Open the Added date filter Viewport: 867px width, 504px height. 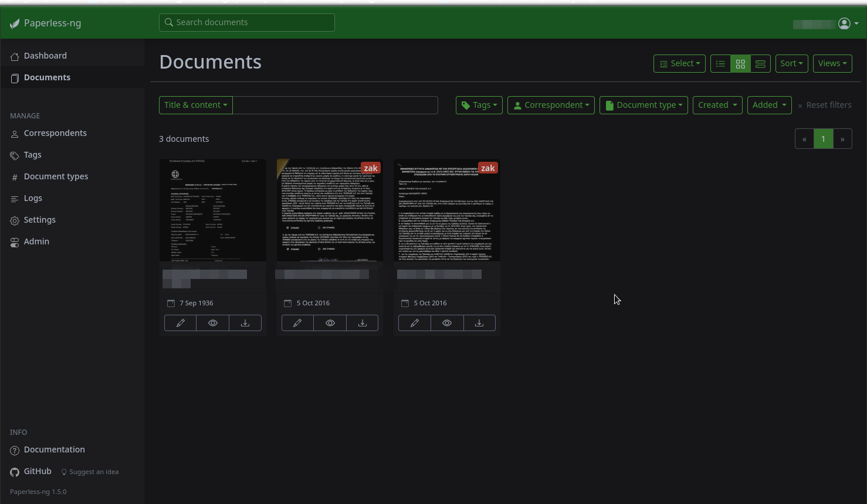pos(770,105)
